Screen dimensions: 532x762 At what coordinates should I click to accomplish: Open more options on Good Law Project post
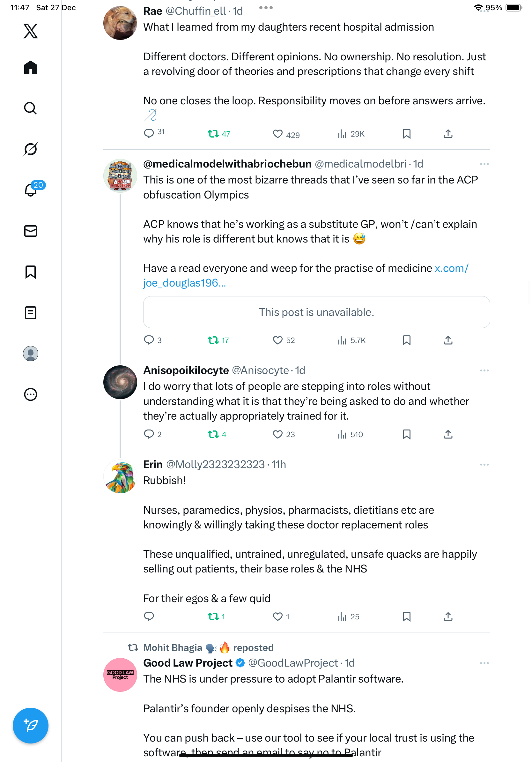pyautogui.click(x=484, y=663)
